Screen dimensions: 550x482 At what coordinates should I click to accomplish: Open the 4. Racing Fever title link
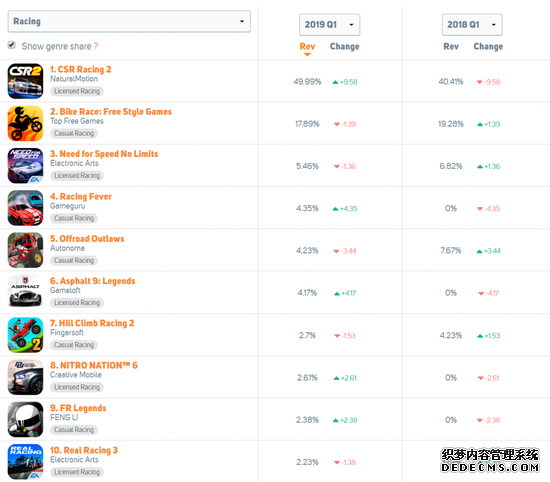pos(81,196)
